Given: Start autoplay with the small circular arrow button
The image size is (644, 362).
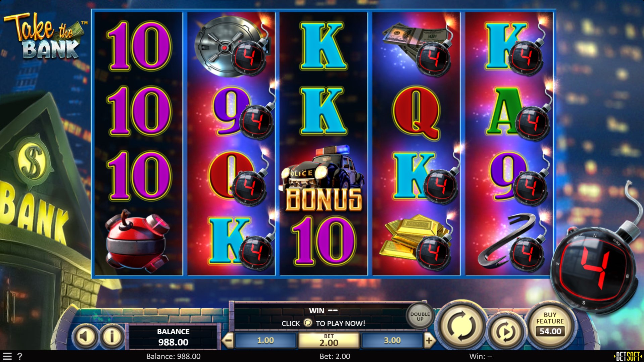Looking at the screenshot, I should tap(506, 331).
